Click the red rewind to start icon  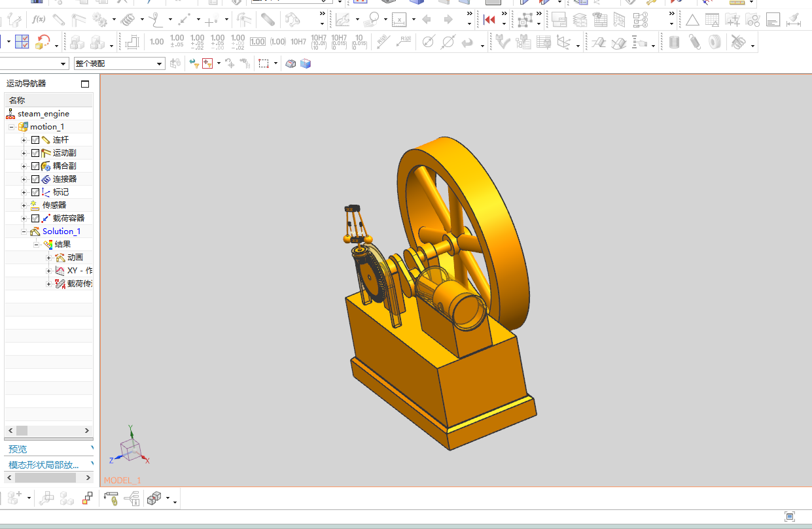(x=489, y=20)
